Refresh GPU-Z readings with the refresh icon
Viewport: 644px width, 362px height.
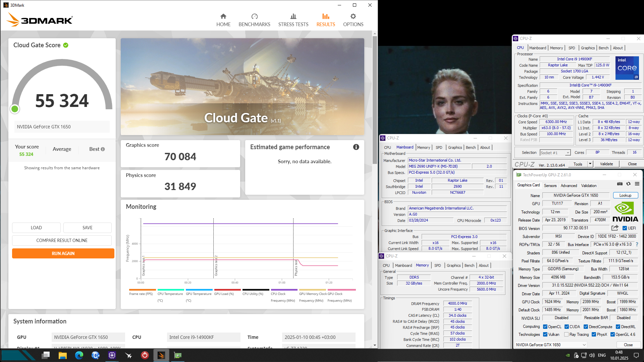click(x=628, y=184)
